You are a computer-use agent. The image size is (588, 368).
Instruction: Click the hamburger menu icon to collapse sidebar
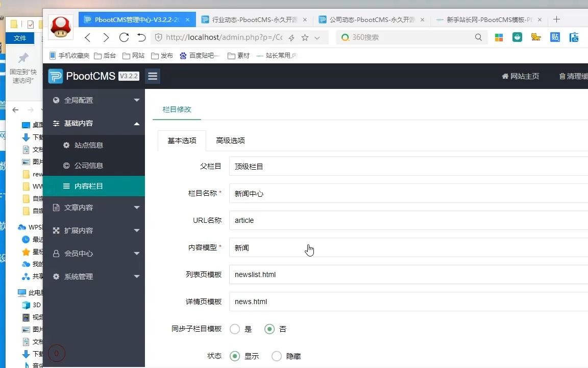pos(152,76)
